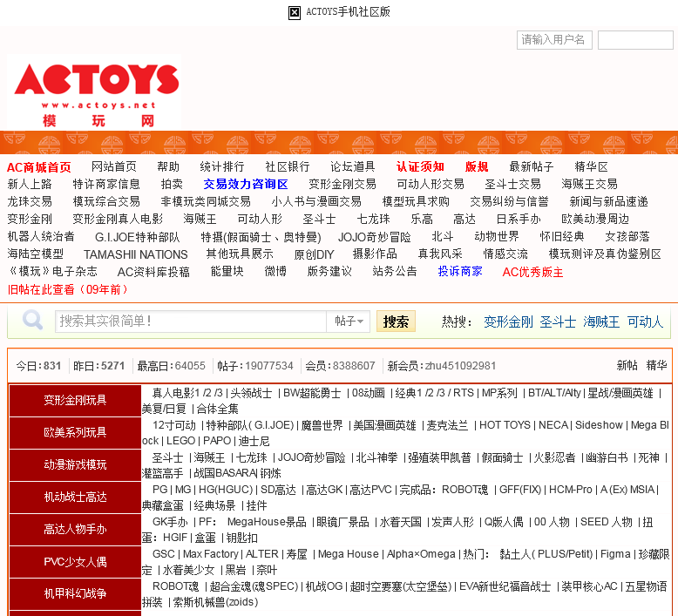This screenshot has width=678, height=616.
Task: Open 圣斗士交易
Action: tap(512, 184)
